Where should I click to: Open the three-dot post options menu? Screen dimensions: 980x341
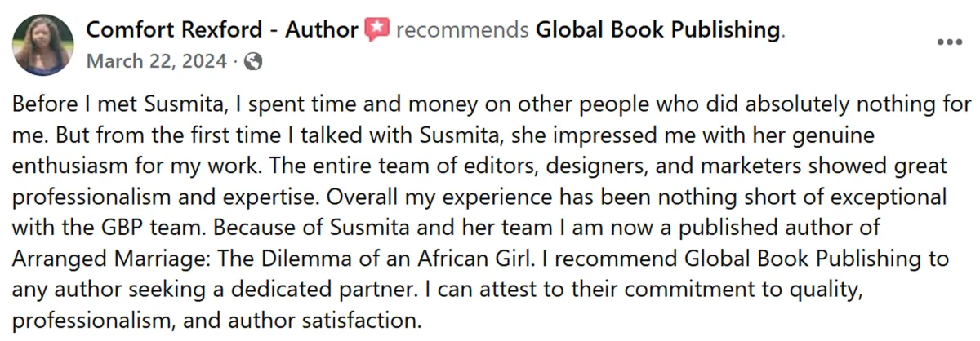[x=950, y=42]
